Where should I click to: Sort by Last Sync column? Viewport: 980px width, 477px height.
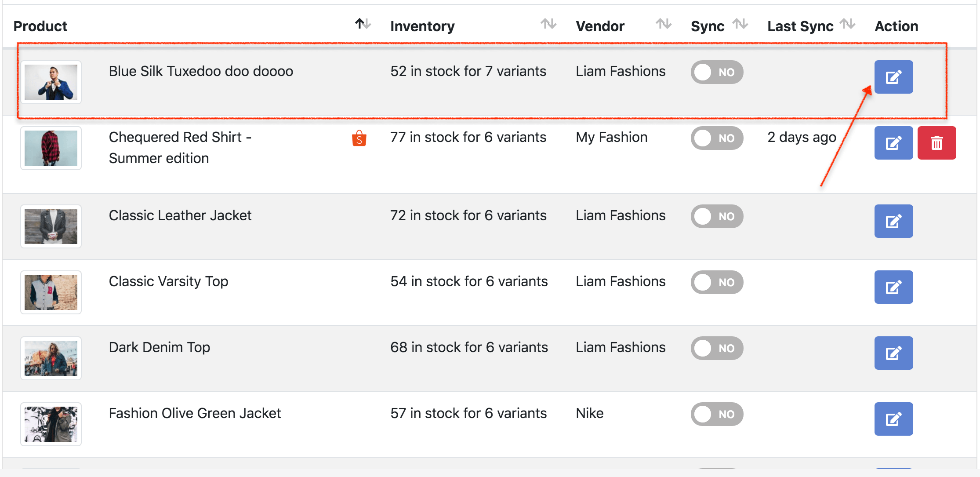(847, 24)
